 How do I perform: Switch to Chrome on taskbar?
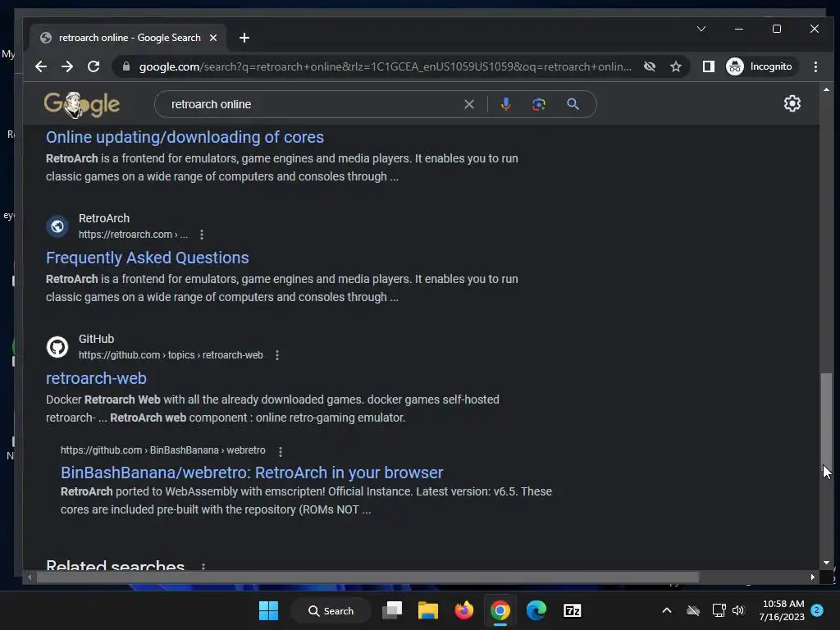tap(500, 610)
